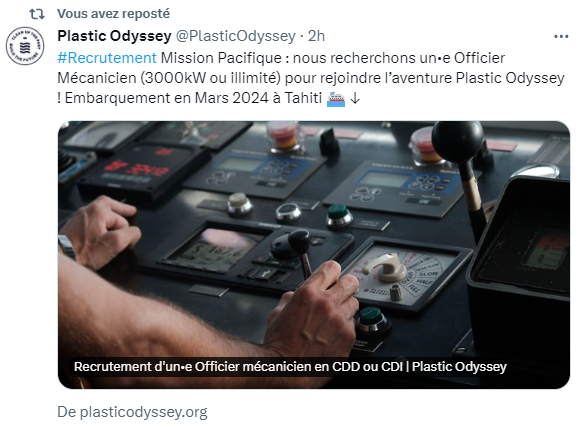Click the "Vous avez reposté" label
The width and height of the screenshot is (581, 430).
click(x=113, y=14)
